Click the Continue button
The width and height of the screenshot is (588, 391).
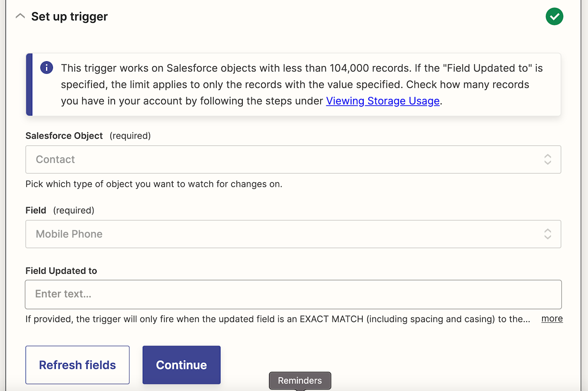point(181,365)
